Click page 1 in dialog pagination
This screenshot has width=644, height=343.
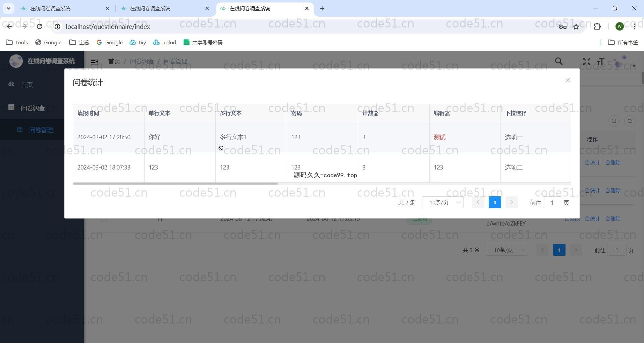495,202
